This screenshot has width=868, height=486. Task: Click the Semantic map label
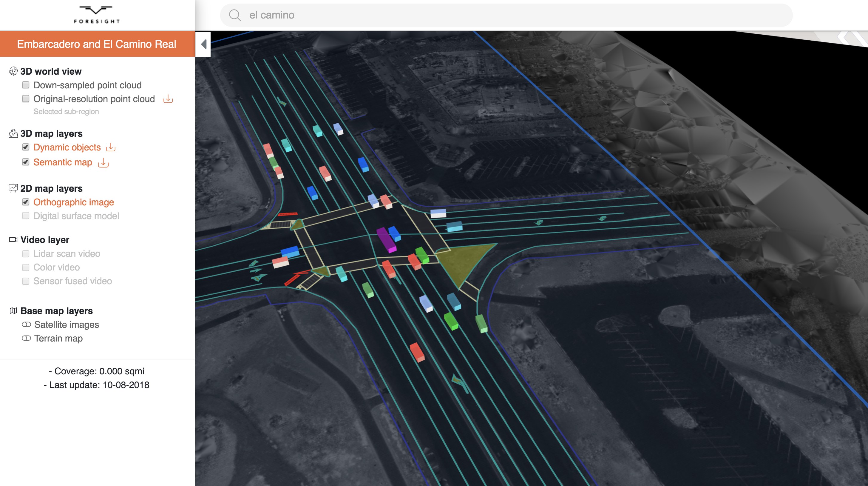(63, 162)
